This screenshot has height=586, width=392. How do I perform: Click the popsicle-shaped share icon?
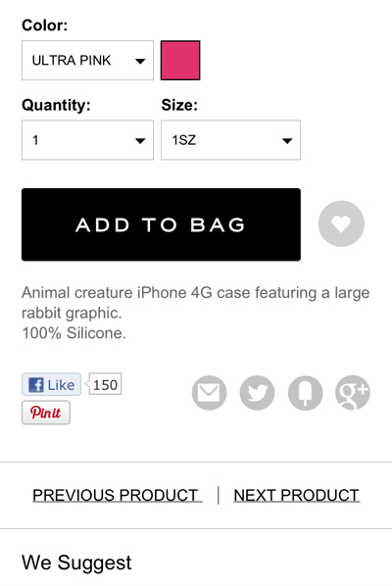pos(306,393)
